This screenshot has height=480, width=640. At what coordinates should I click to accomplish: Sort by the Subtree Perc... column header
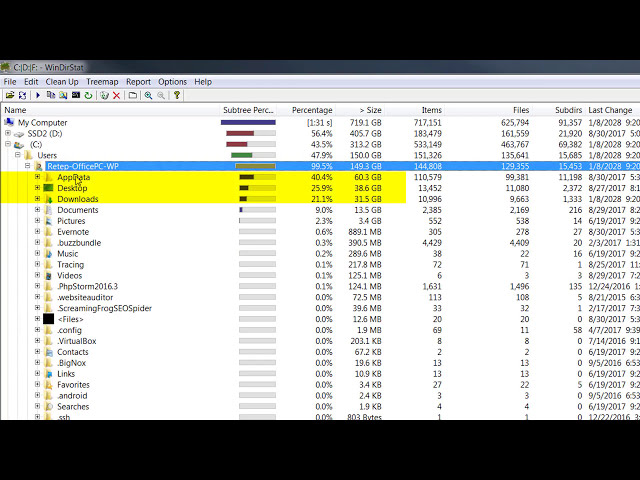point(248,110)
